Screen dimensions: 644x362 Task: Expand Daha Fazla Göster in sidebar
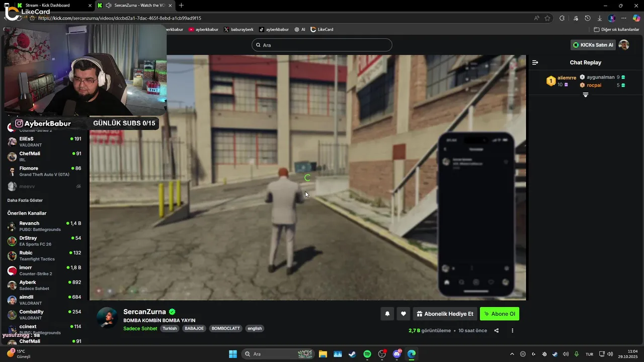coord(25,200)
